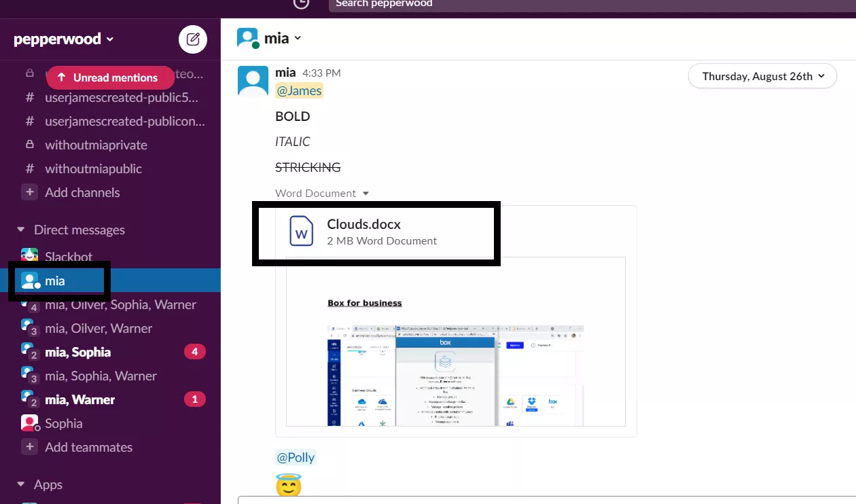
Task: Open channel userjamescreated-public5
Action: tap(122, 97)
